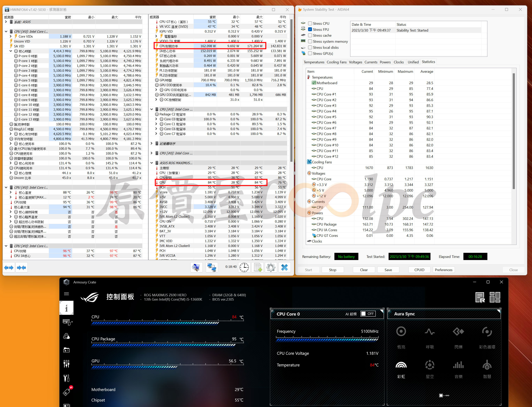The width and height of the screenshot is (532, 407).
Task: Expand Core VIDs row in HWiNFO
Action: 11,36
